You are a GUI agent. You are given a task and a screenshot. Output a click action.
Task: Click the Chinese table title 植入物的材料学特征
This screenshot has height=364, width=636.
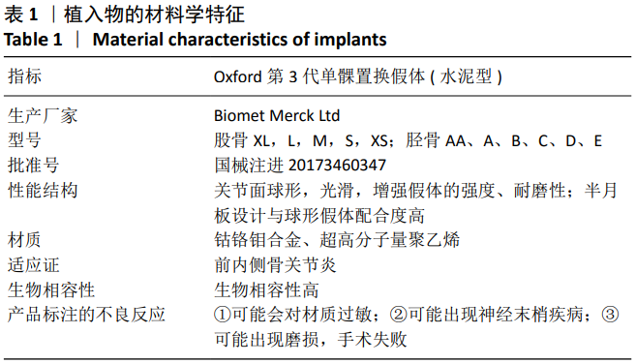point(154,15)
